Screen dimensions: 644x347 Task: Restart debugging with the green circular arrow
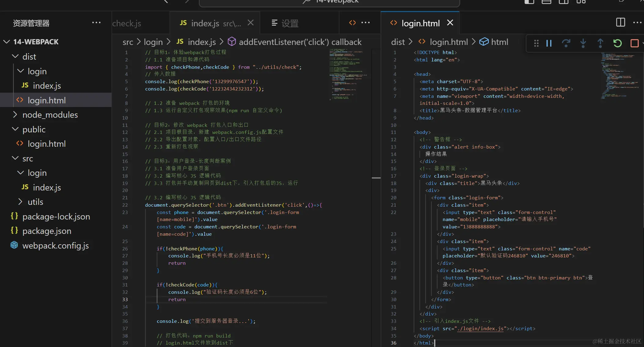[617, 43]
